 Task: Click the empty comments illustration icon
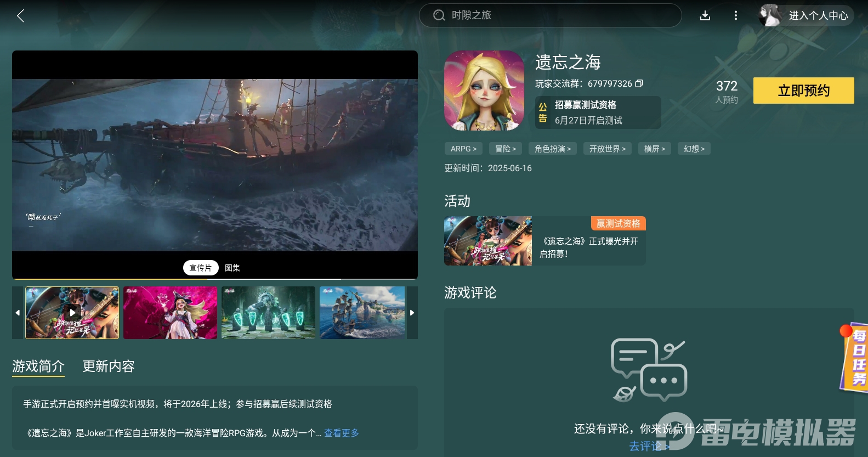tap(649, 370)
